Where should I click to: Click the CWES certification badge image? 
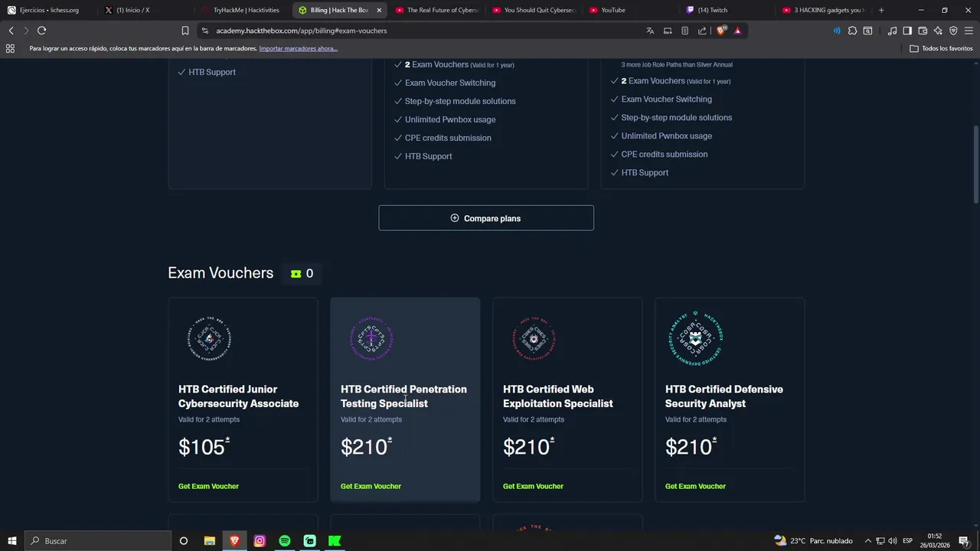tap(534, 337)
